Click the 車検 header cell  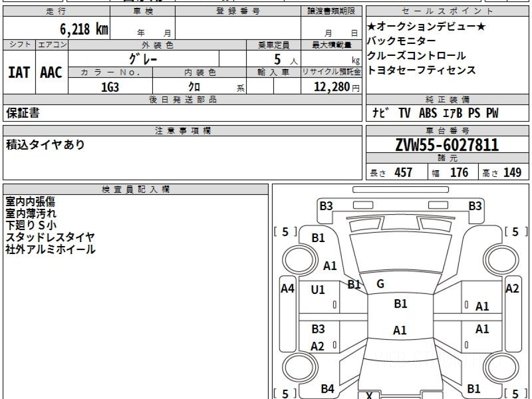(x=143, y=12)
